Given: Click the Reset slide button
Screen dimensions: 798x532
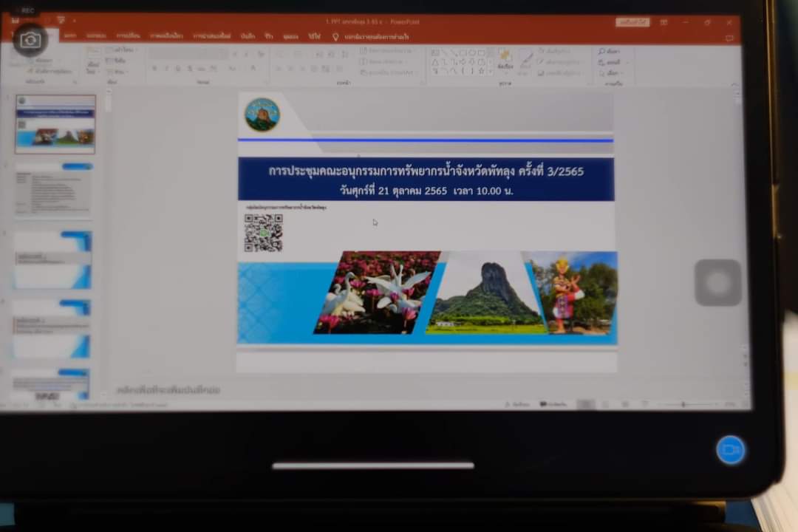Looking at the screenshot, I should click(x=117, y=61).
